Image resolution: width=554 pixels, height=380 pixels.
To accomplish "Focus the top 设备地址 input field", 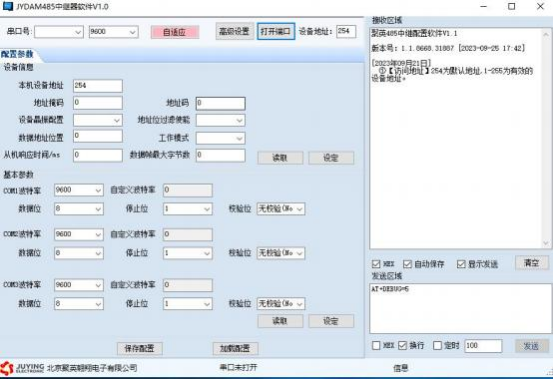I will point(346,31).
